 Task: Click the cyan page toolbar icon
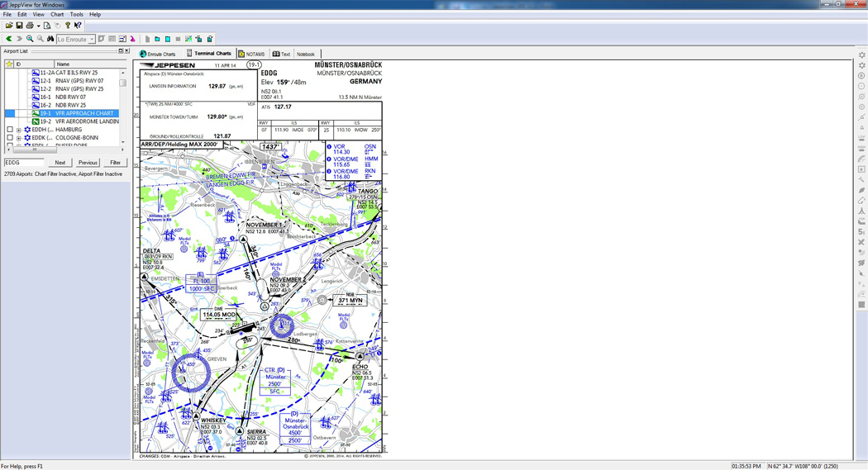pyautogui.click(x=168, y=39)
